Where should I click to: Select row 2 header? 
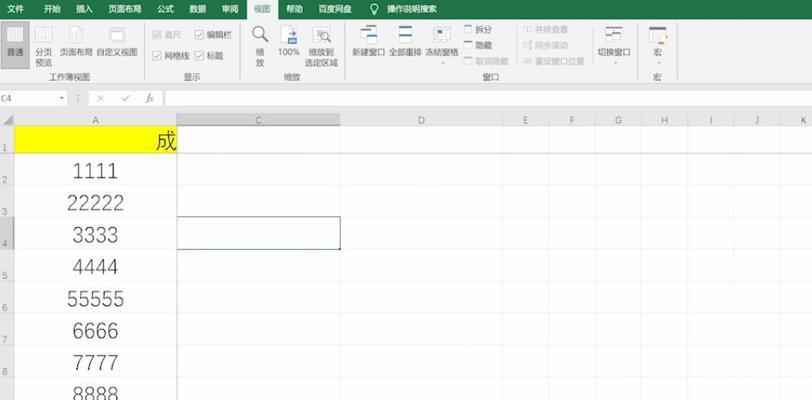pos(7,169)
